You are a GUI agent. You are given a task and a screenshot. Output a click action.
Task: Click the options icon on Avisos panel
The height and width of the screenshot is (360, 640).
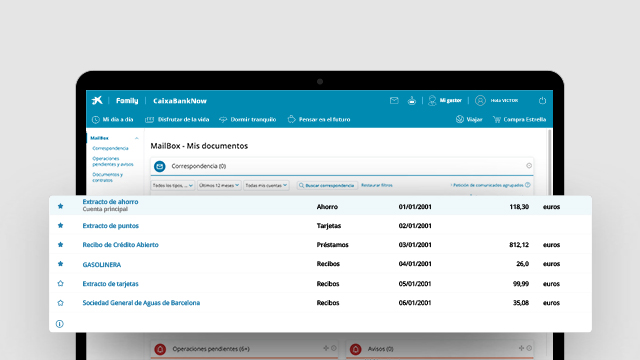[529, 348]
